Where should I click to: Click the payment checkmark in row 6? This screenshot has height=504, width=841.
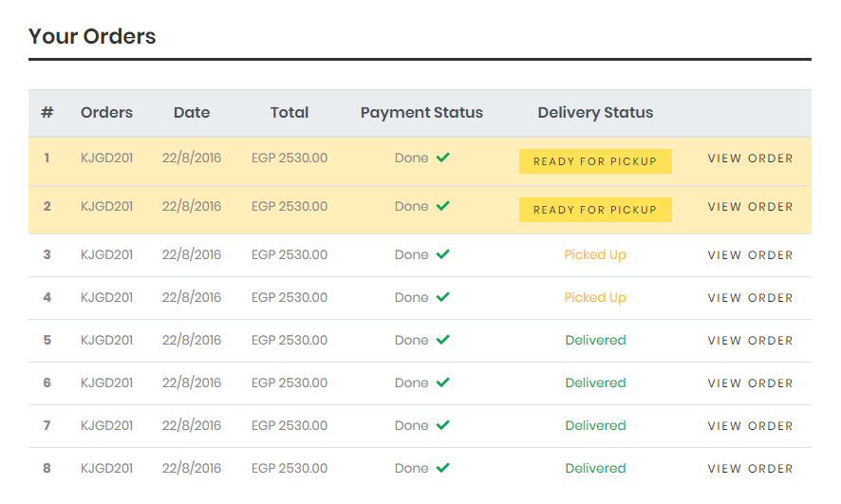tap(442, 383)
